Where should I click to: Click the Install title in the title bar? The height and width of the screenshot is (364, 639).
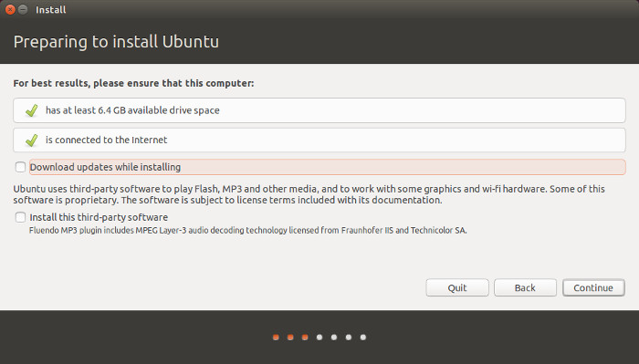click(x=50, y=10)
